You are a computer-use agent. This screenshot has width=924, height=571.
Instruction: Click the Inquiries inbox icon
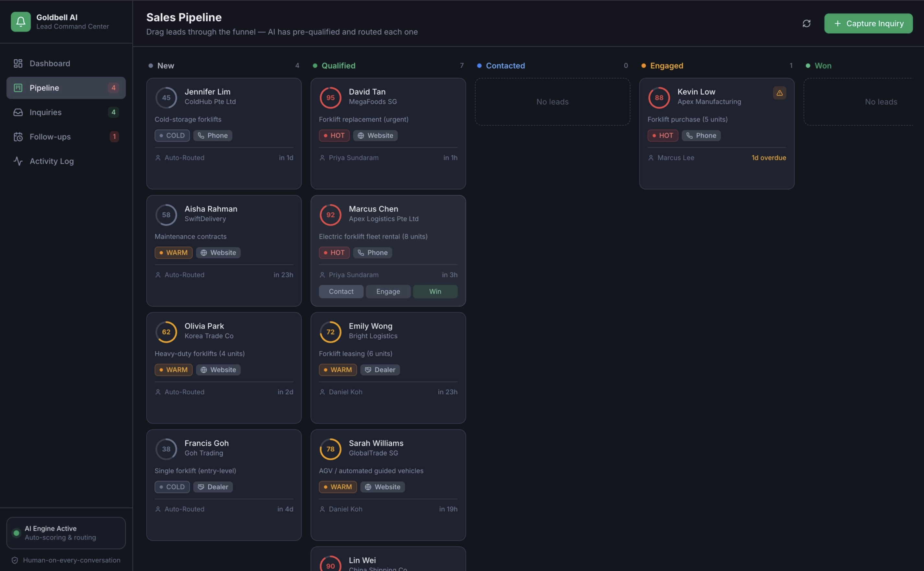pos(18,112)
